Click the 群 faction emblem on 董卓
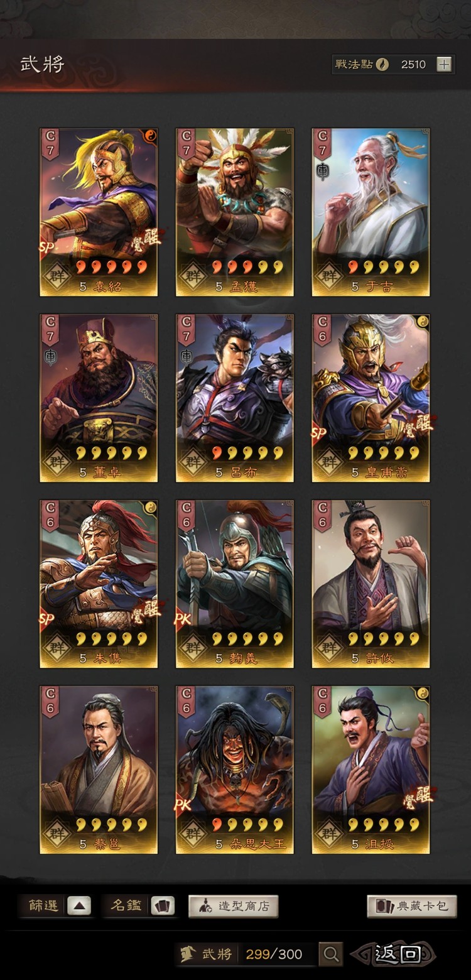Image resolution: width=471 pixels, height=980 pixels. 58,462
